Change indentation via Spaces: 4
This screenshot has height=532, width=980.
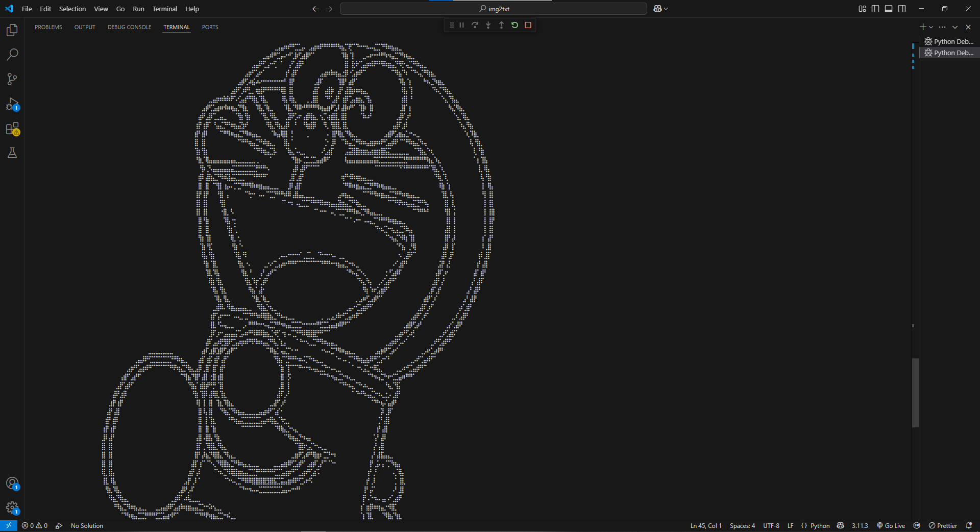pos(742,525)
